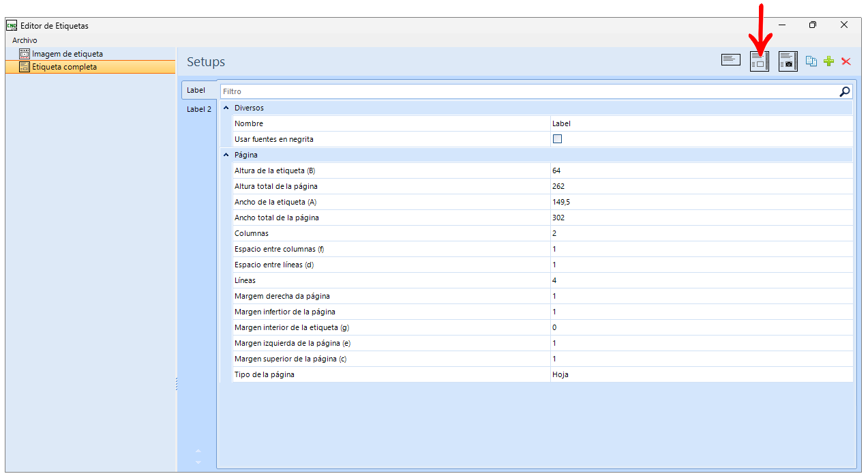Toggle the Usar fuentes en negrita checkbox

(x=557, y=139)
